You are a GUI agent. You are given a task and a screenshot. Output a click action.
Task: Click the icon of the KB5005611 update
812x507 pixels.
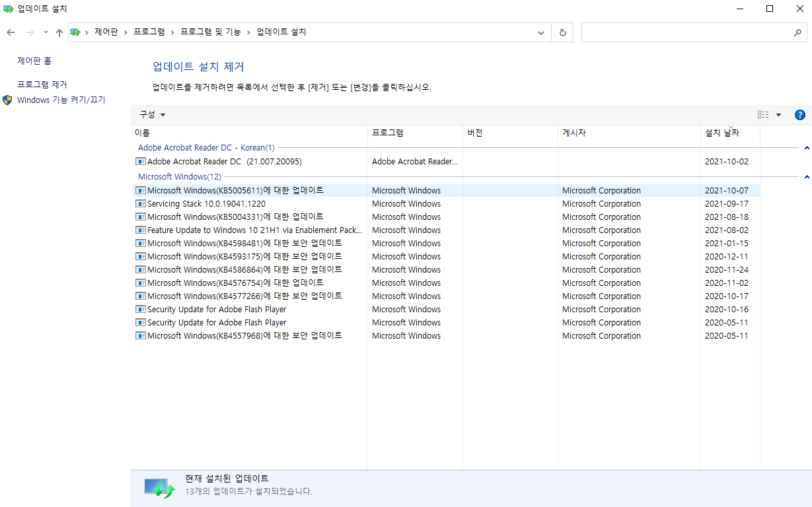pyautogui.click(x=140, y=190)
